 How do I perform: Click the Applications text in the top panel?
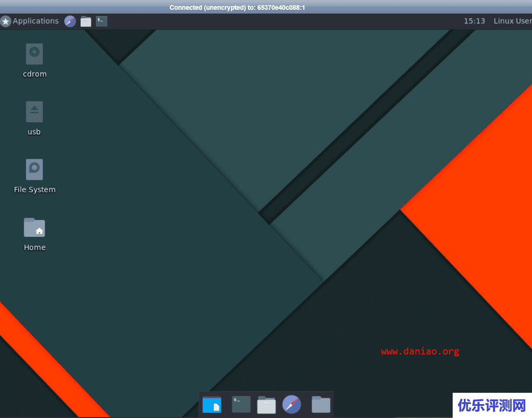35,21
